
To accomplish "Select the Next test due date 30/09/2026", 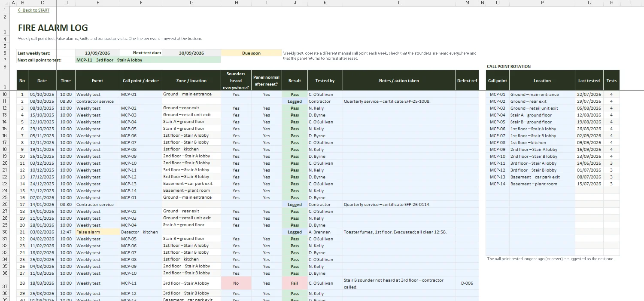I will point(191,53).
